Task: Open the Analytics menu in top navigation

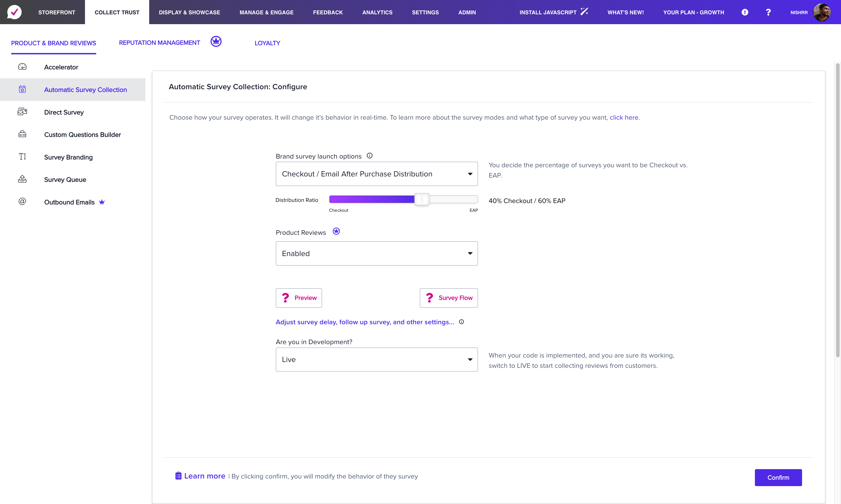Action: [x=377, y=12]
